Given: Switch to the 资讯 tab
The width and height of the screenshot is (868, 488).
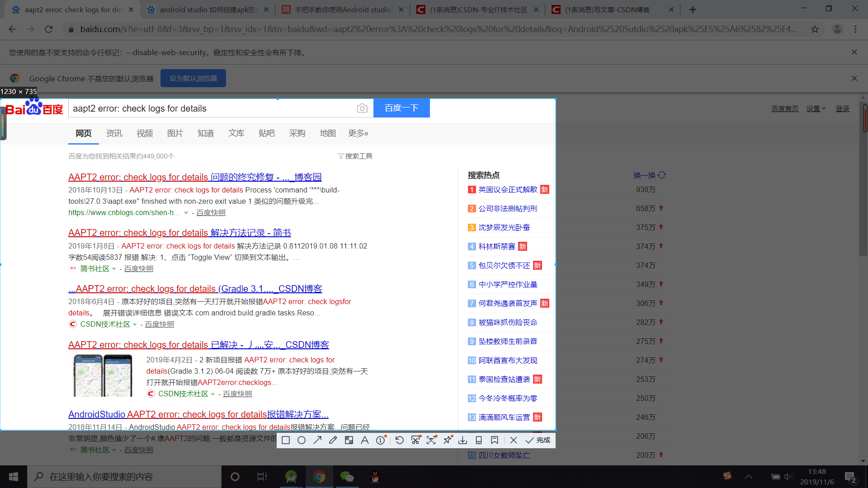Looking at the screenshot, I should pyautogui.click(x=114, y=133).
